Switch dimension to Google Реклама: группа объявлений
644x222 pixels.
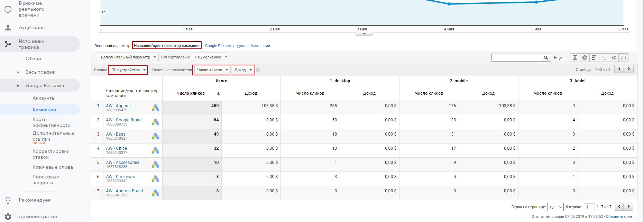pyautogui.click(x=237, y=46)
